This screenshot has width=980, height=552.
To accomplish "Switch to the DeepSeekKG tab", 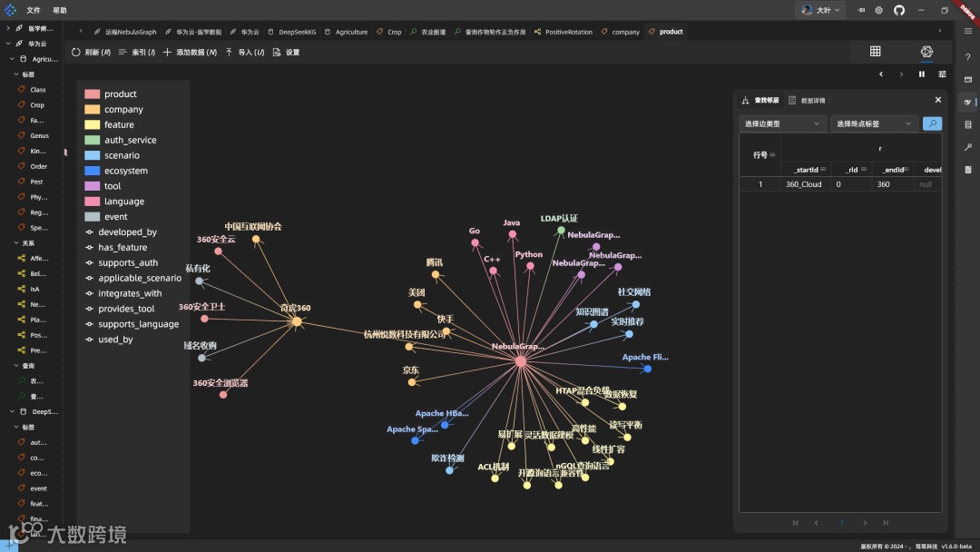I will click(x=292, y=32).
